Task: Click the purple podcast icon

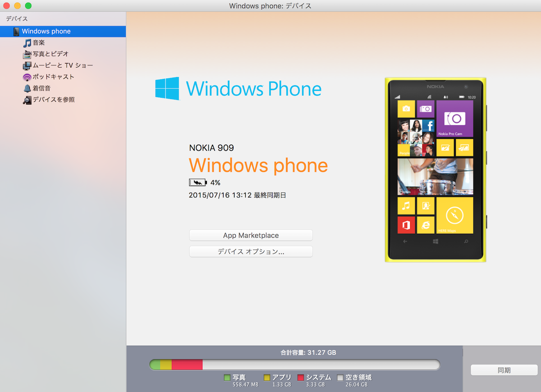Action: pyautogui.click(x=27, y=77)
